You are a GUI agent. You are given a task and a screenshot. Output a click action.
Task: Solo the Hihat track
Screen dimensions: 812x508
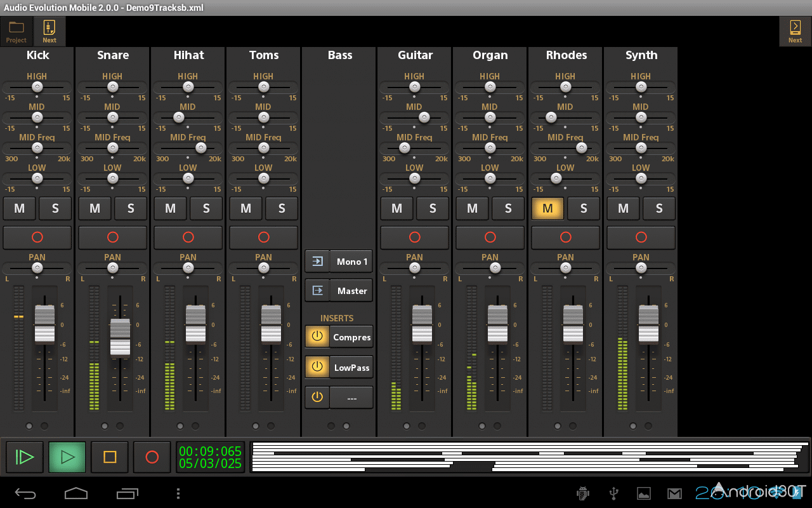point(206,208)
